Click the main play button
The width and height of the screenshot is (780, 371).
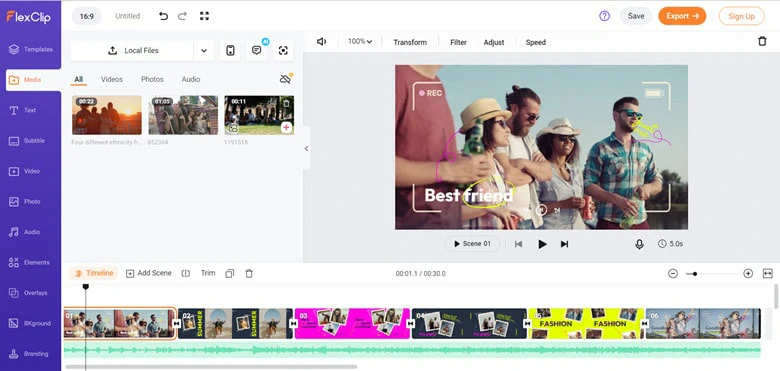coord(542,244)
